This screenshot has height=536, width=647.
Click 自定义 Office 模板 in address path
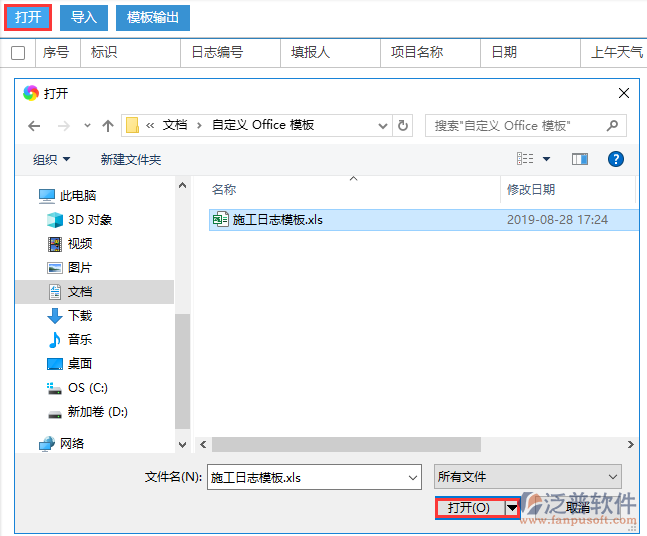pyautogui.click(x=263, y=125)
